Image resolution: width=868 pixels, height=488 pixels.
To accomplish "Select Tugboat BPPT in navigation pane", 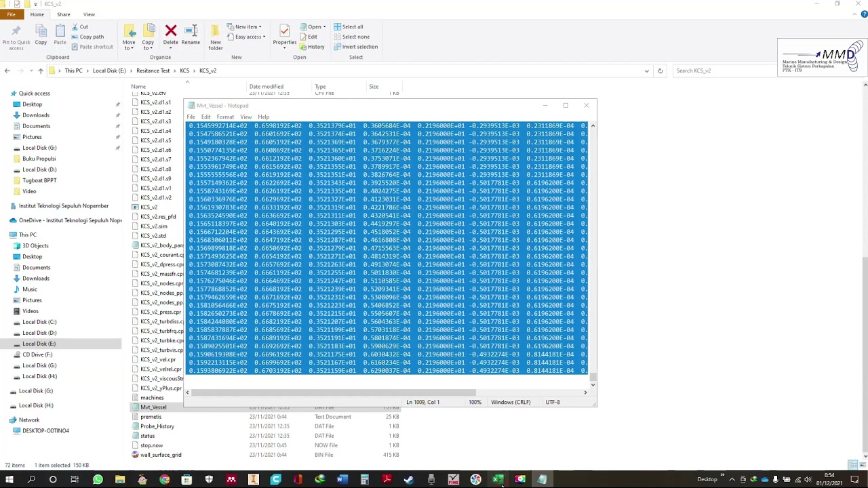I will [x=39, y=180].
